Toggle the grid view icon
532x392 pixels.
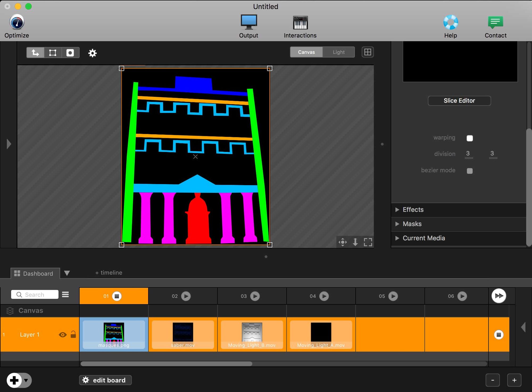[x=368, y=52]
